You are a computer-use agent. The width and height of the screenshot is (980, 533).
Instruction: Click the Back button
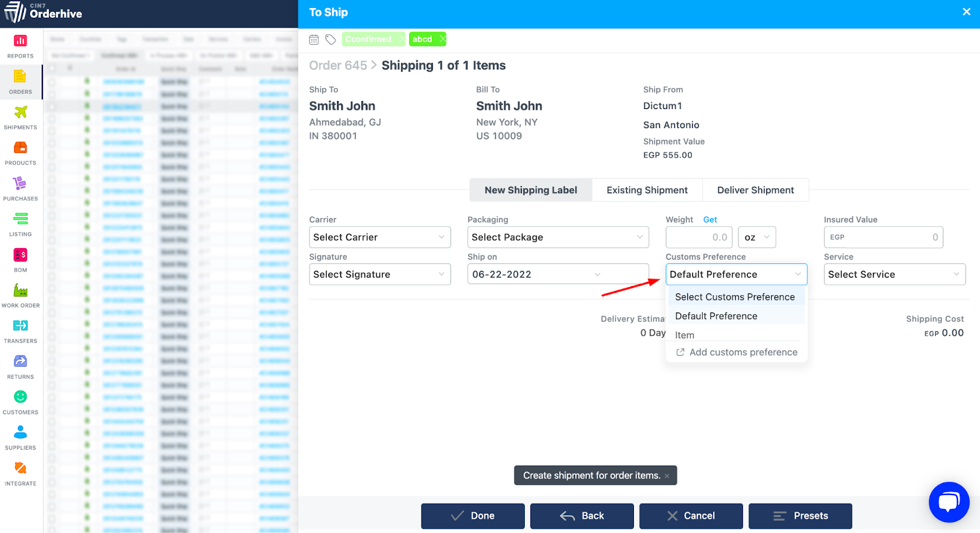(582, 516)
